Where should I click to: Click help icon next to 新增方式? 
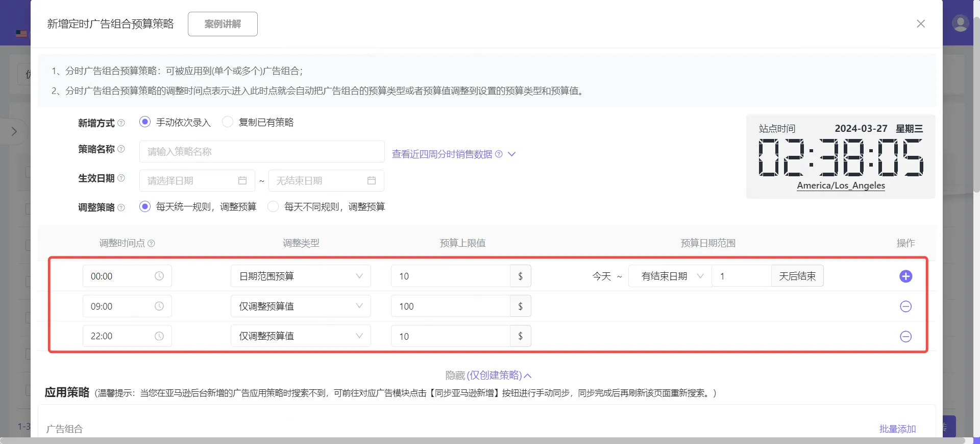(121, 123)
